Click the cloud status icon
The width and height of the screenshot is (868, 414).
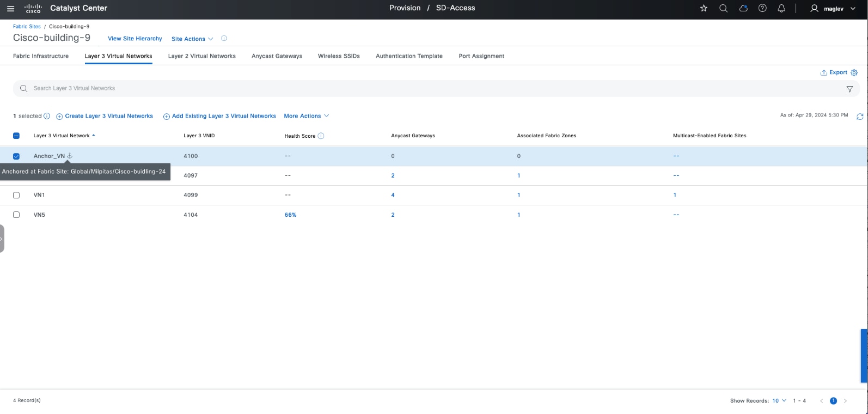click(x=743, y=8)
